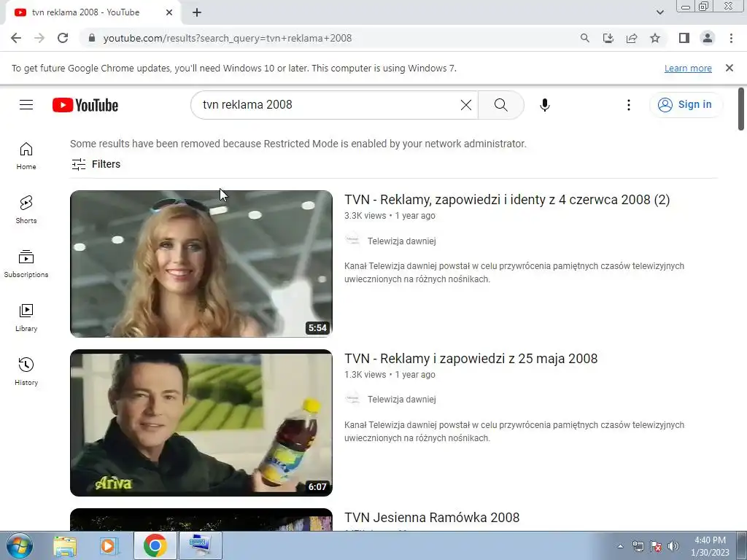Click the 5:54 video thumbnail
The width and height of the screenshot is (747, 560).
(x=201, y=264)
